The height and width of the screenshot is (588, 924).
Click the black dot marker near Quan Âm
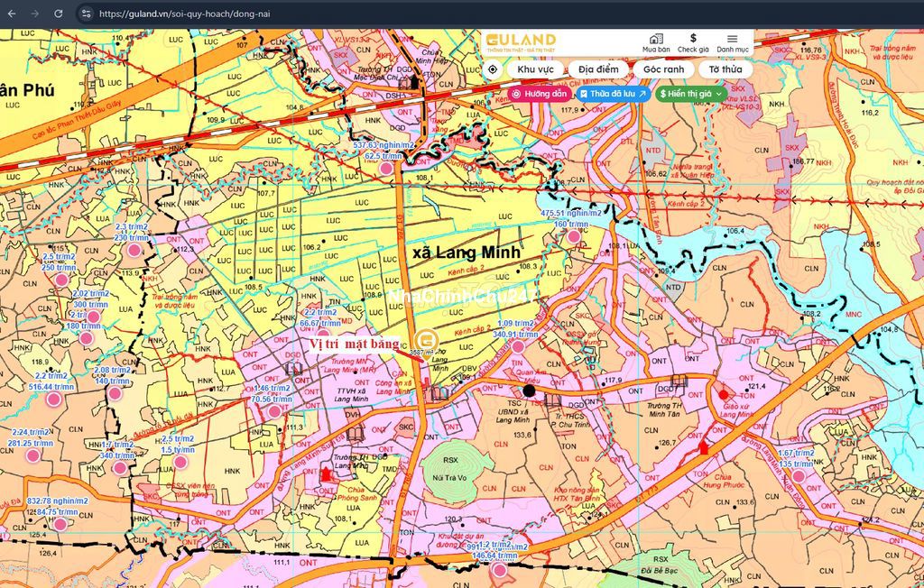click(x=529, y=390)
